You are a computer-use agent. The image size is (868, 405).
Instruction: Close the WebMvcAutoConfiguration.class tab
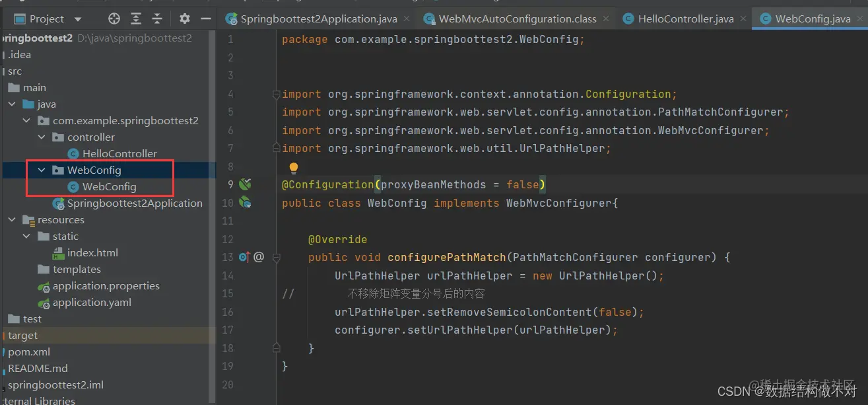point(605,19)
